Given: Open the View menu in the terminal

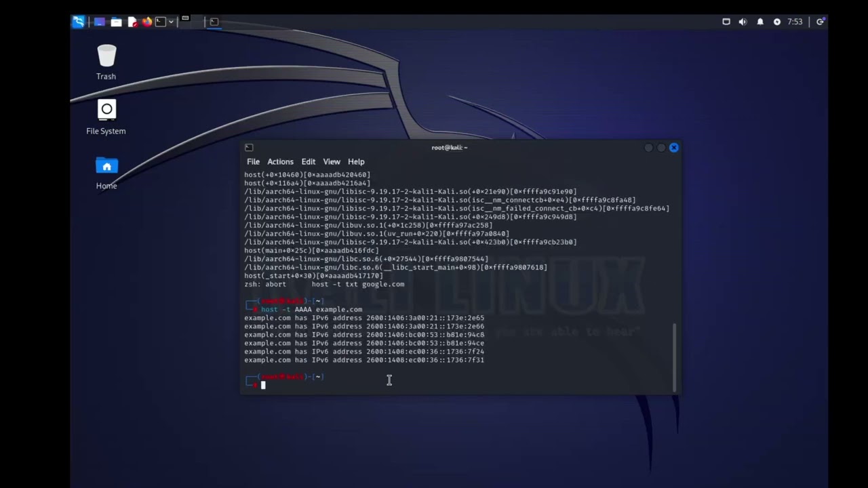Looking at the screenshot, I should [x=332, y=161].
